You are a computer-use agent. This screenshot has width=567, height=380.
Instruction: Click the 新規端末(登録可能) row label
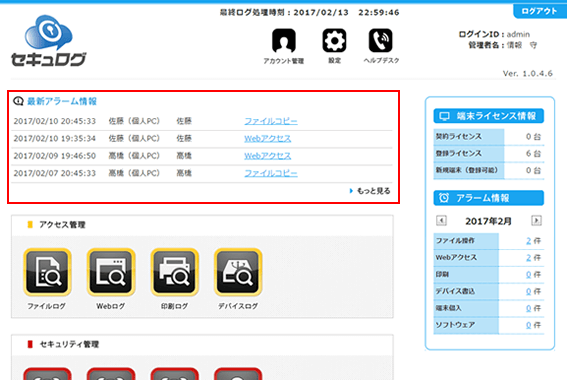click(466, 170)
